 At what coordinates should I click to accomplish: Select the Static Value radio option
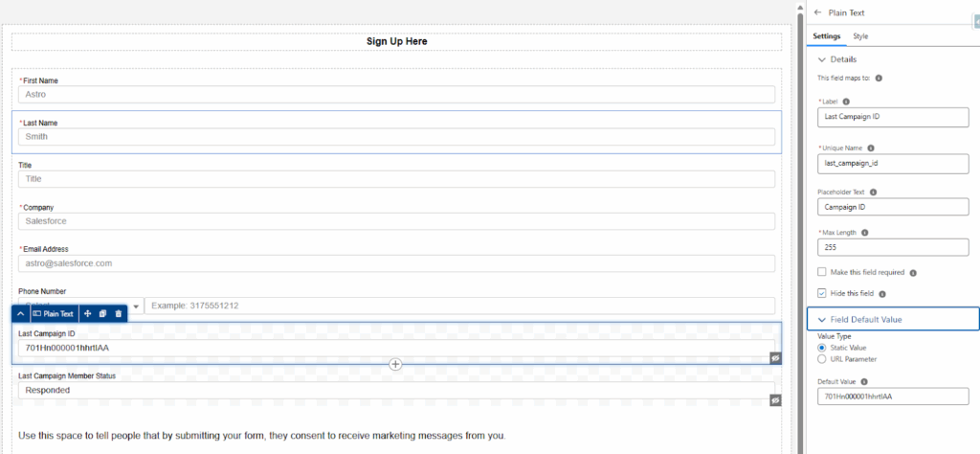tap(822, 347)
